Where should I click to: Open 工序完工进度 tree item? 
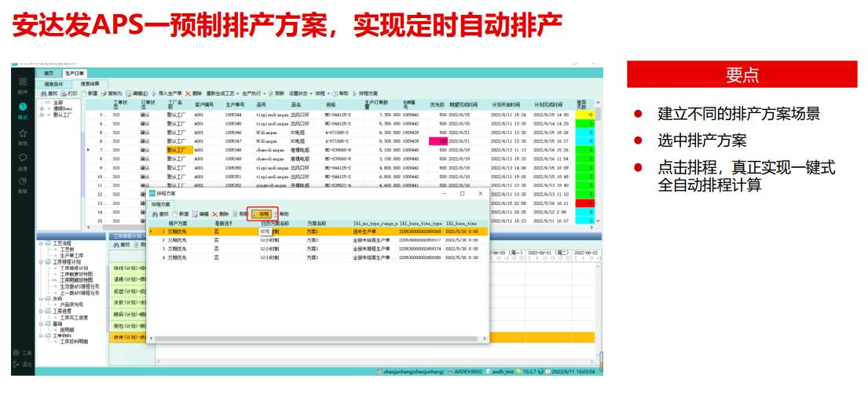click(74, 318)
